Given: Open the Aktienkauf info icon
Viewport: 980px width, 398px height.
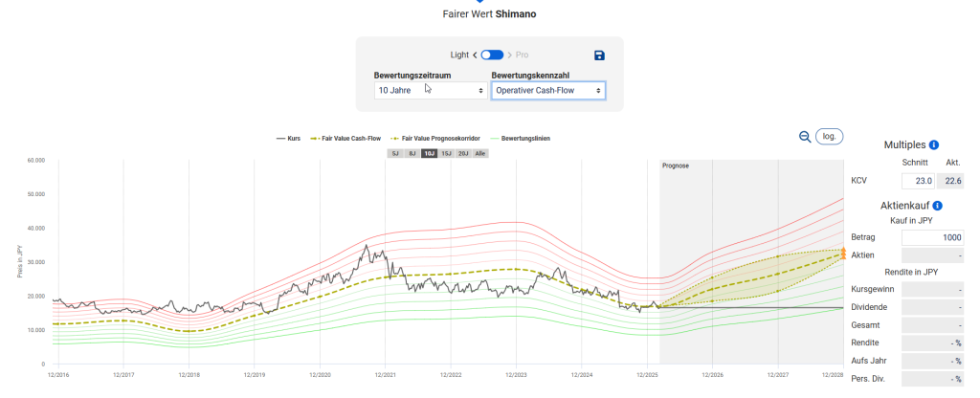Looking at the screenshot, I should pyautogui.click(x=937, y=206).
